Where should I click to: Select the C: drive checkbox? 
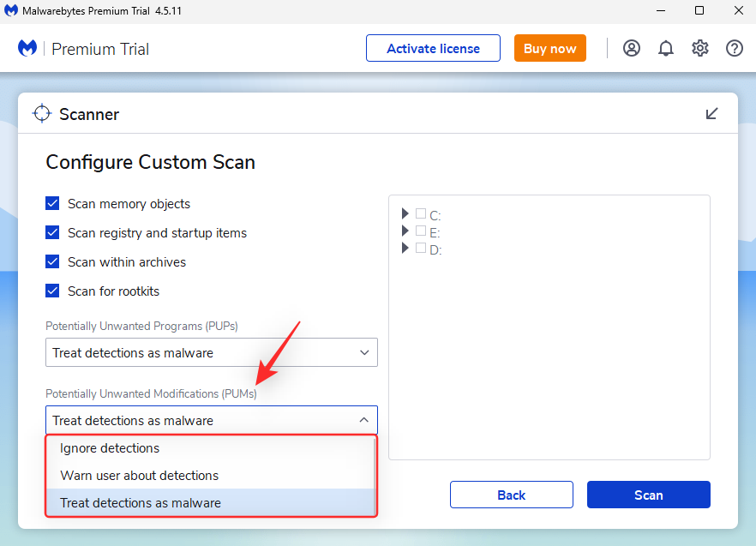pos(421,214)
